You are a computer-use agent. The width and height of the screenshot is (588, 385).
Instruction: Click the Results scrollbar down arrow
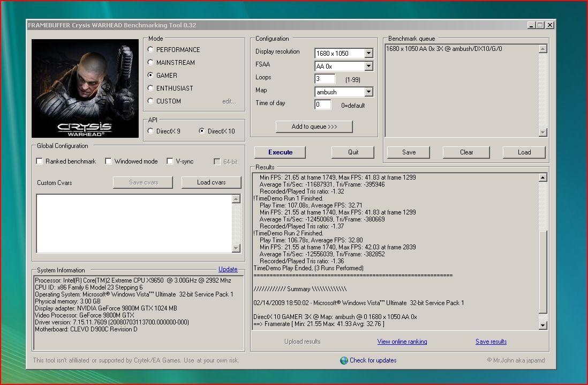[542, 325]
